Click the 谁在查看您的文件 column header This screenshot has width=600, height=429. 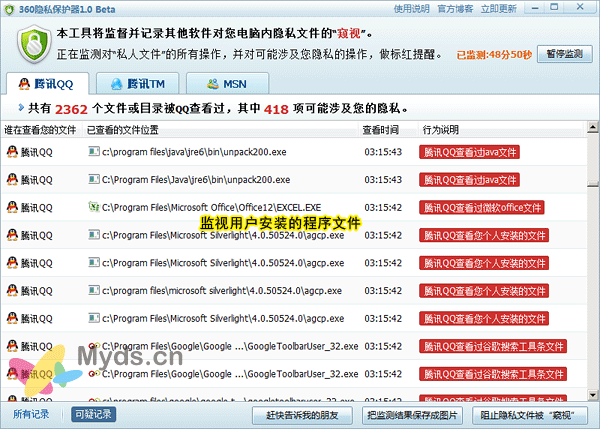[40, 130]
